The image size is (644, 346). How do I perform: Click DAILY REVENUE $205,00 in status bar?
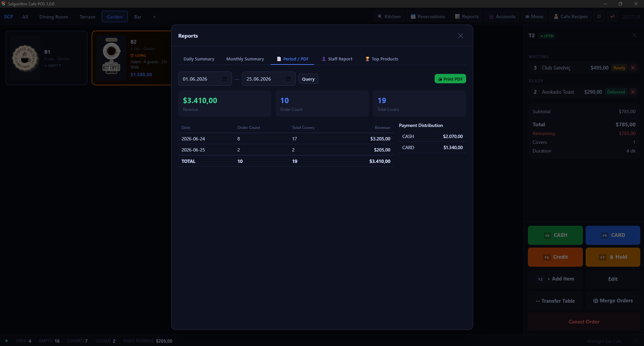[x=148, y=341]
